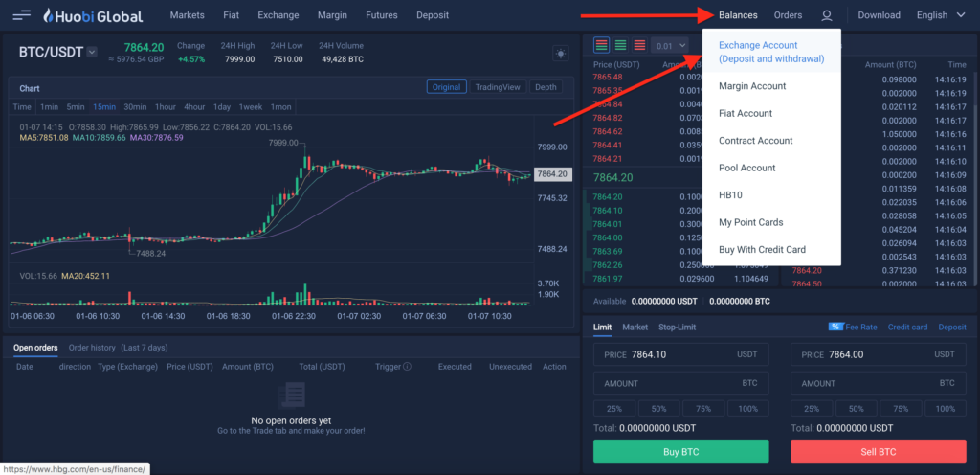Open the Deposit nav item

[433, 15]
